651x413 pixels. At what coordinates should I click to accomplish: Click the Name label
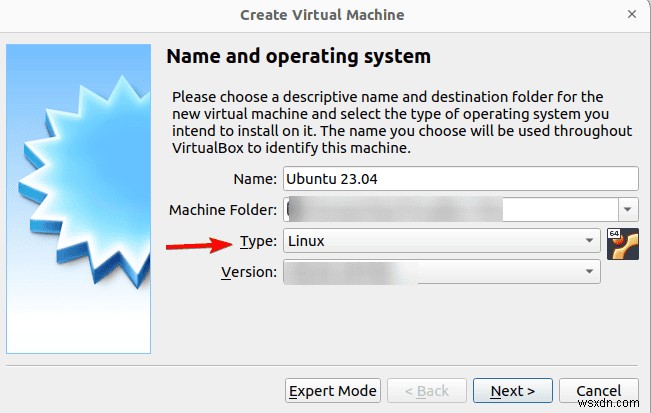coord(255,179)
